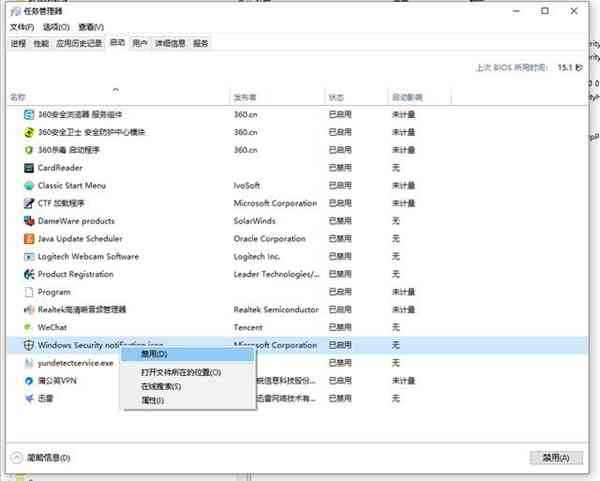Click the 上次 BIOS 所用时间 value text

(570, 68)
